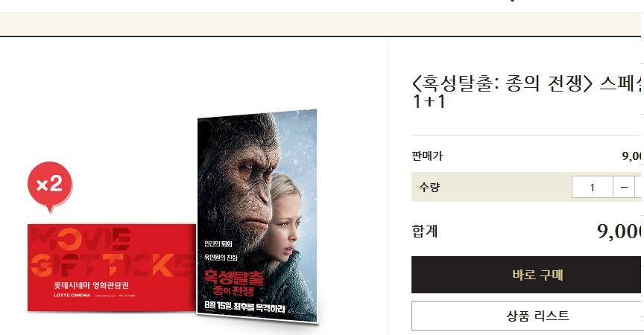Click the beige banner strip at the top
The height and width of the screenshot is (335, 644).
[321, 25]
